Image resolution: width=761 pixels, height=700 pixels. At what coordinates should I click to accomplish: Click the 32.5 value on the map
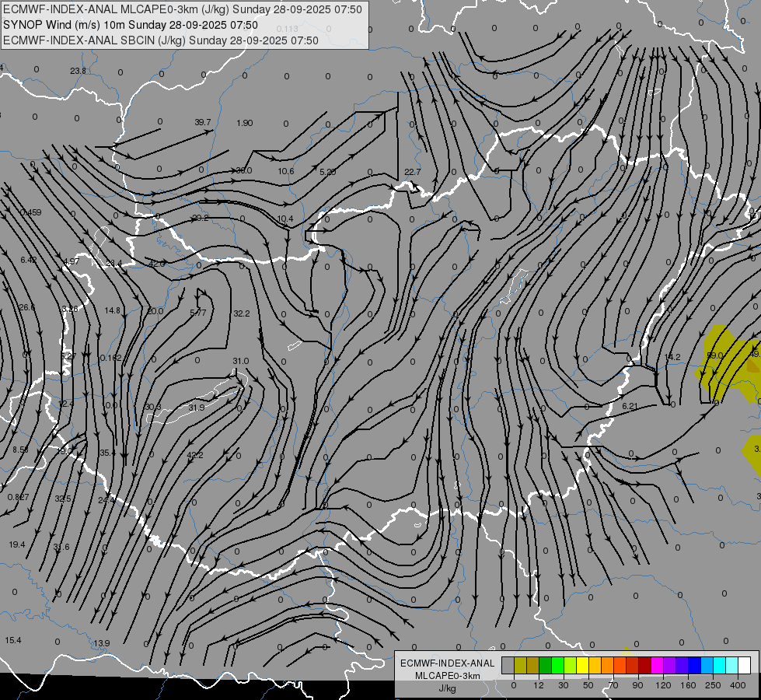point(63,499)
